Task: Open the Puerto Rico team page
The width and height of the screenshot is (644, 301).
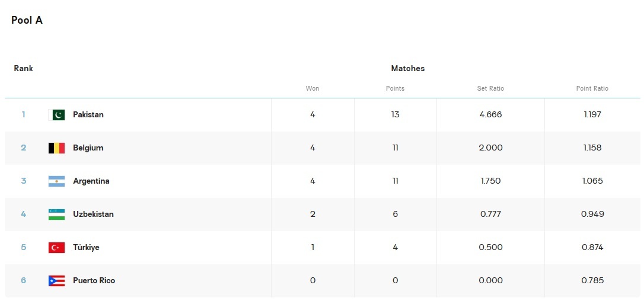Action: (x=94, y=281)
